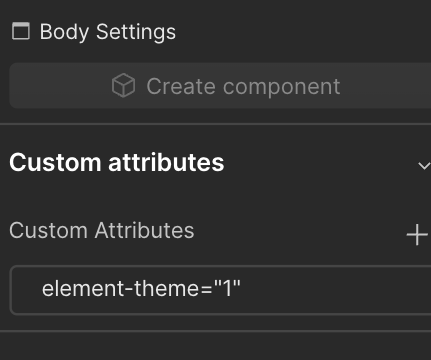Click the Custom Attributes field label

102,230
